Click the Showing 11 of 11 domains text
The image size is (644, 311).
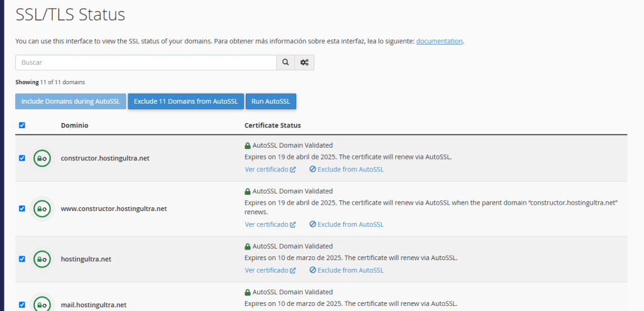[50, 82]
